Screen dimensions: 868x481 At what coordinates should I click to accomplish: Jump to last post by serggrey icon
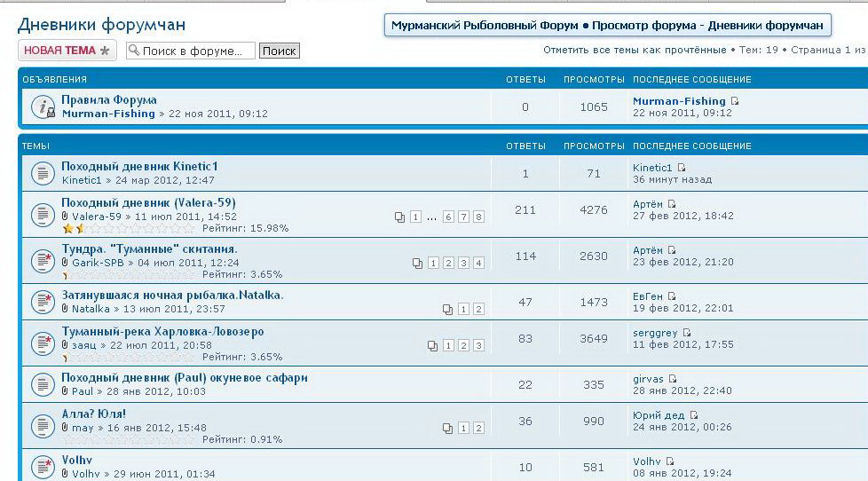[x=686, y=333]
